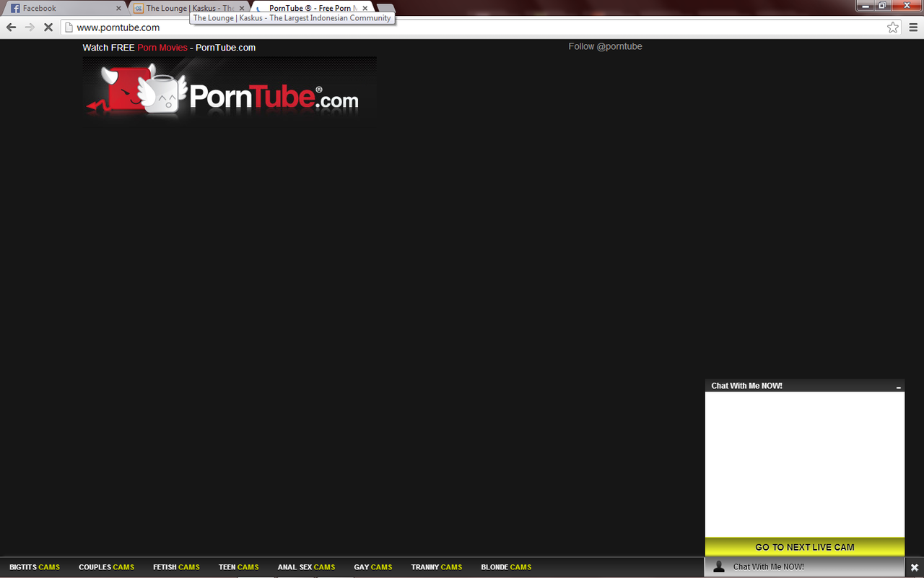Open COUPLES CAMS in the bottom bar

coord(106,567)
